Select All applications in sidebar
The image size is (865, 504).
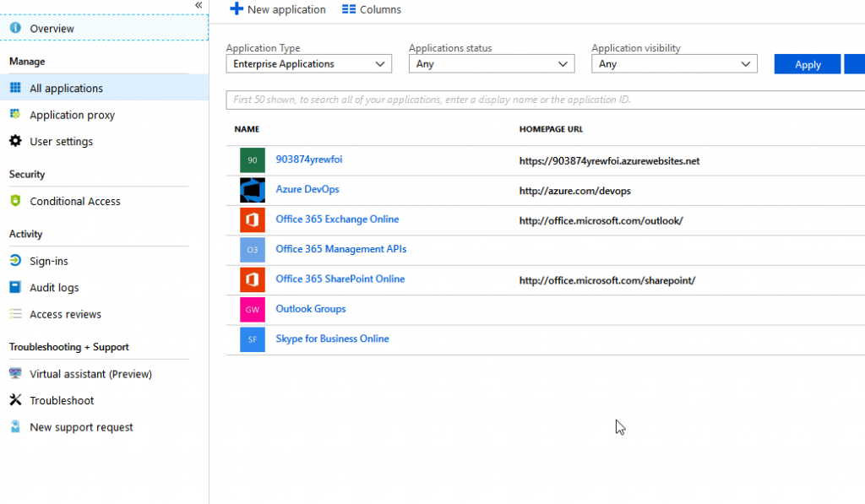[x=104, y=88]
